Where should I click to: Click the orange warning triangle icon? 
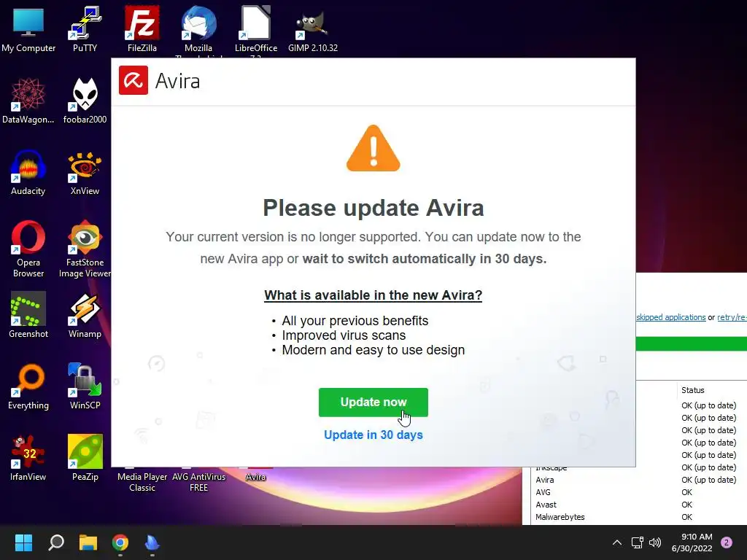[x=373, y=148]
